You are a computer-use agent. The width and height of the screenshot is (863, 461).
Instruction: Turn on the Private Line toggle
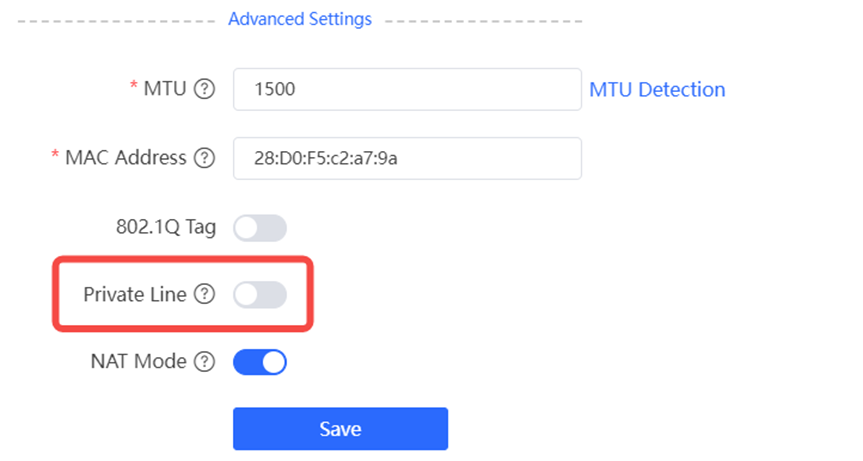click(x=260, y=295)
